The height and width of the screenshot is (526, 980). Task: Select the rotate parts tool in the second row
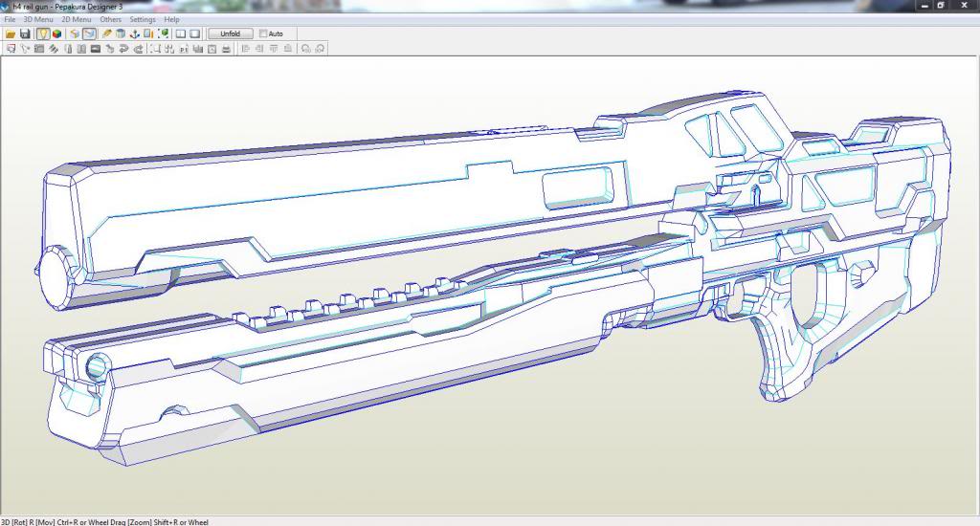click(x=25, y=49)
